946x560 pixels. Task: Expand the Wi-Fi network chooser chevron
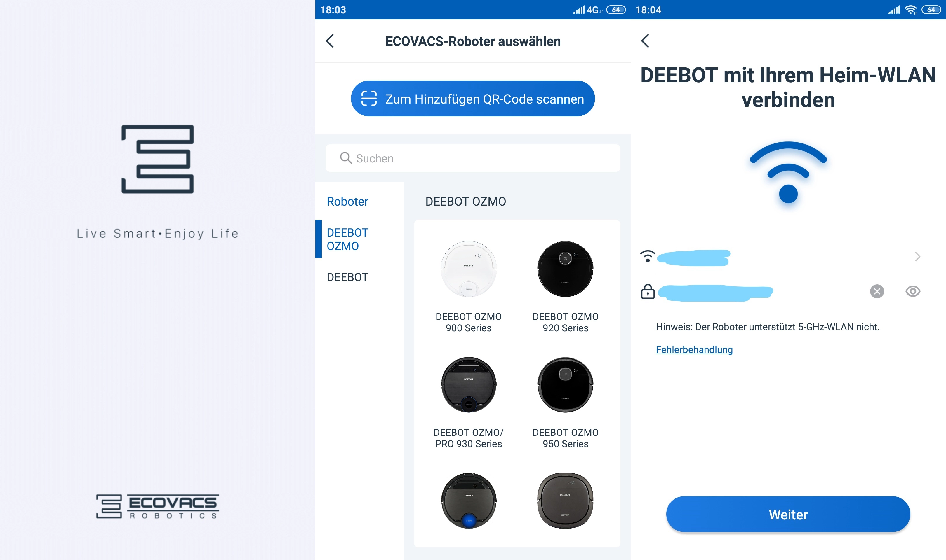(x=918, y=257)
